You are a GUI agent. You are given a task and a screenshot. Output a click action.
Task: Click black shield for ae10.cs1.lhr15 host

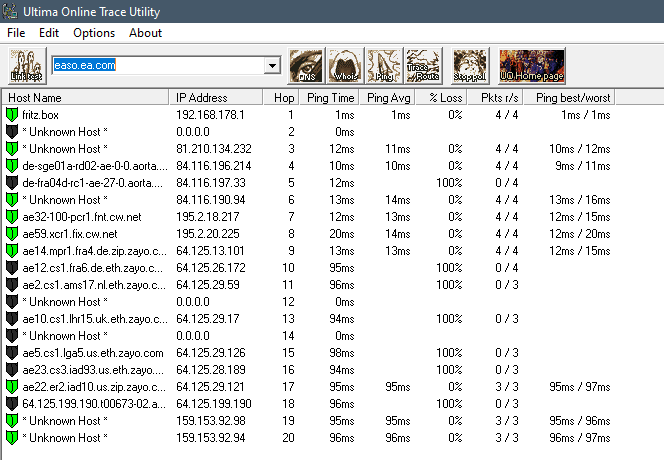12,319
